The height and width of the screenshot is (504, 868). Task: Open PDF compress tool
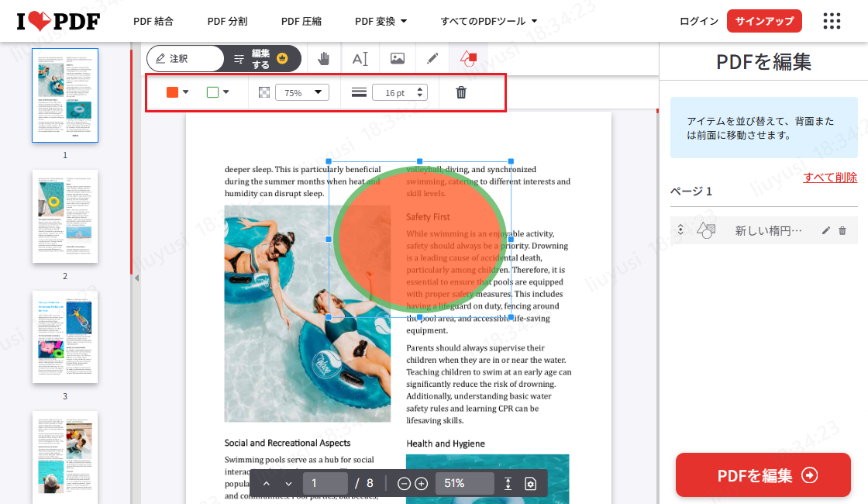point(301,21)
